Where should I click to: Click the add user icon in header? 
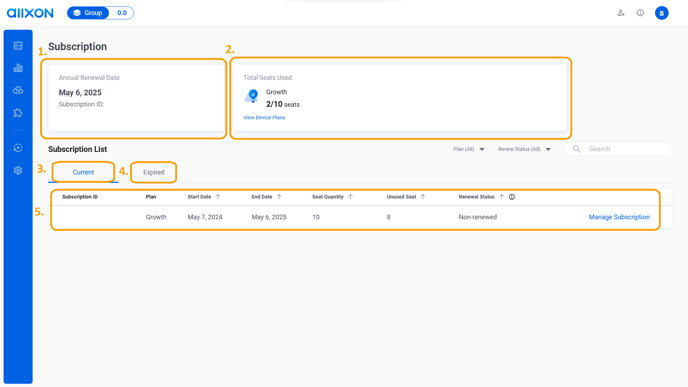pyautogui.click(x=621, y=13)
